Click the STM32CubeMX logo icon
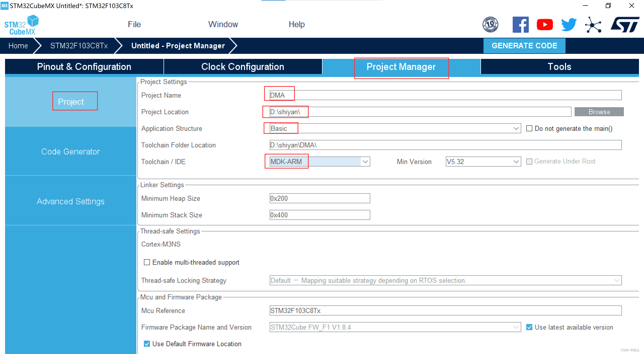The height and width of the screenshot is (354, 644). click(21, 25)
